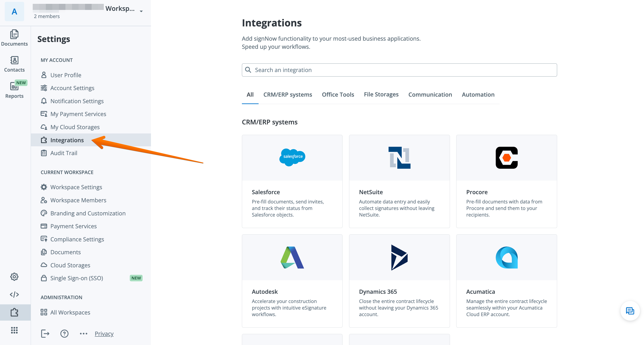This screenshot has width=644, height=345.
Task: Go to Audit Trail settings
Action: coord(64,153)
